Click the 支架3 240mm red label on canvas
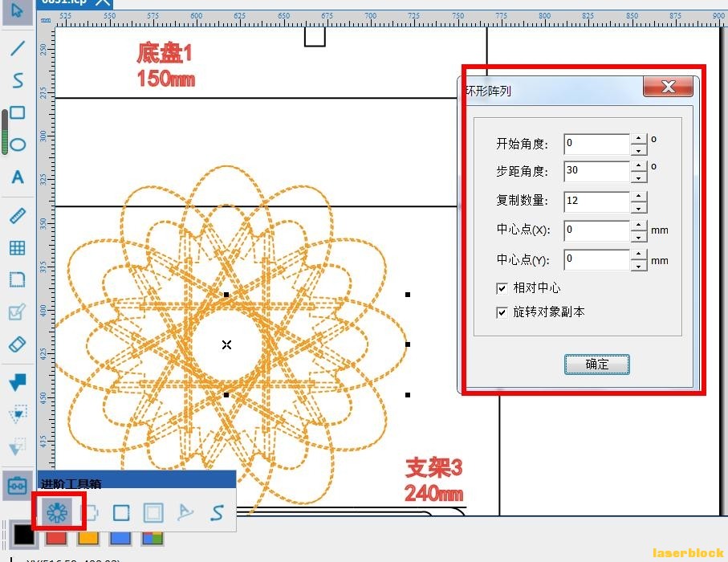This screenshot has width=728, height=562. click(x=433, y=480)
